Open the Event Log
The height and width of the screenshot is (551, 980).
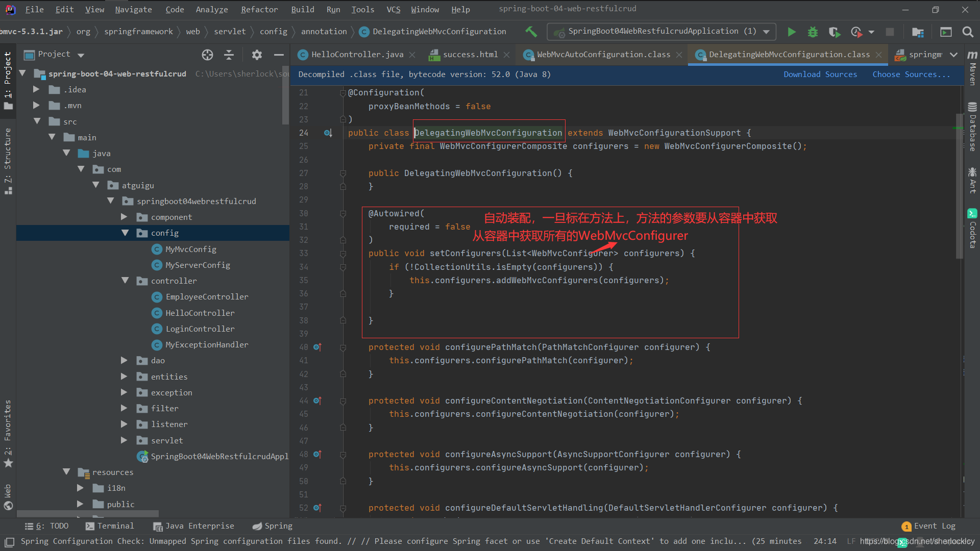(928, 526)
